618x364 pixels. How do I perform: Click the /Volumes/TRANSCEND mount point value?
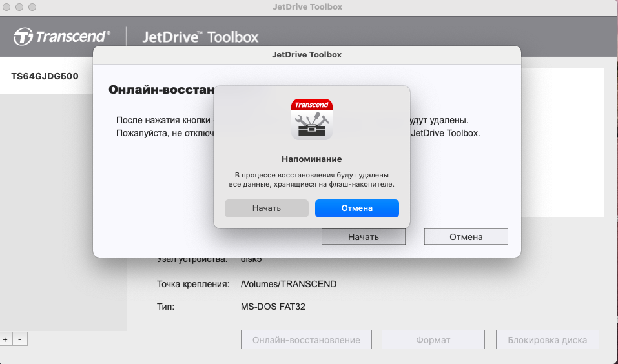(x=289, y=284)
